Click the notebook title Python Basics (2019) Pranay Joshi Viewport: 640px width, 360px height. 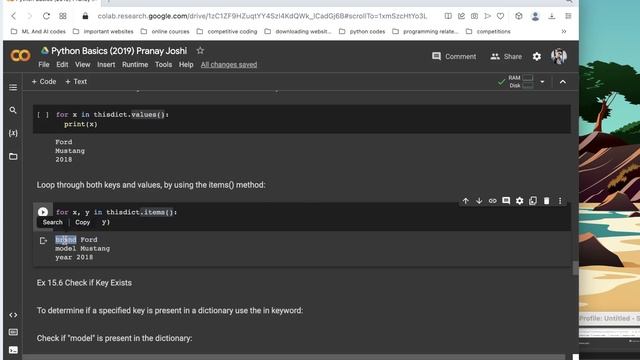tap(119, 51)
